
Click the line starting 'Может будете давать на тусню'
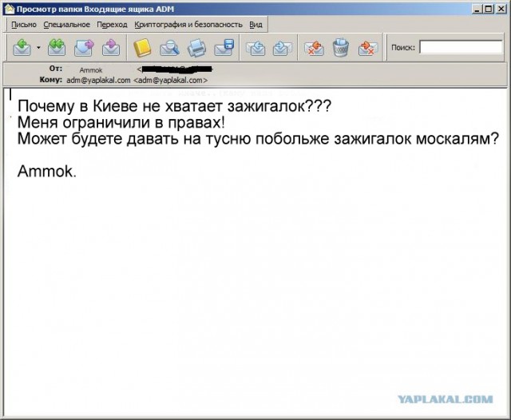point(258,138)
